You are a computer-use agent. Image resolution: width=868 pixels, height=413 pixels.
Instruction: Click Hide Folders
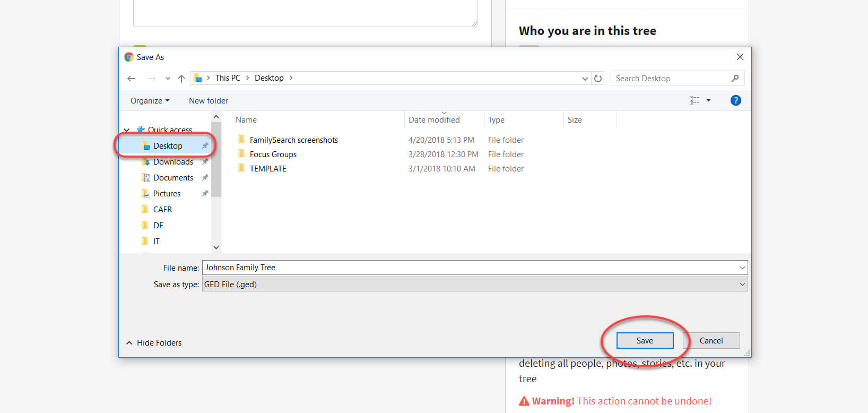(154, 343)
